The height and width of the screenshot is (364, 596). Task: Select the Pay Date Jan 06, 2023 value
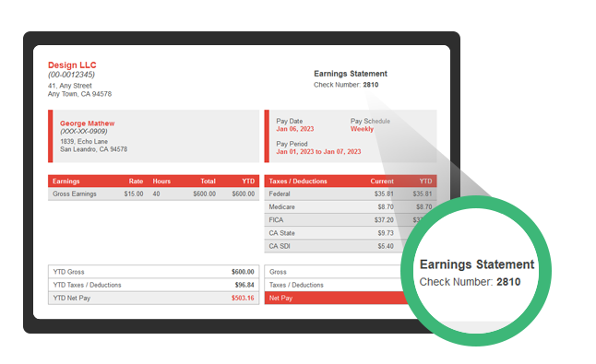coord(295,129)
